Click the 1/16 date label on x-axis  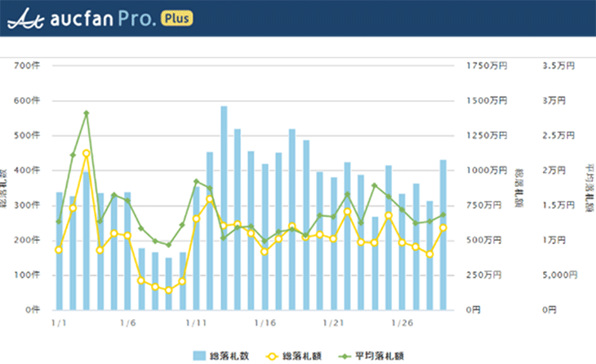[x=265, y=323]
